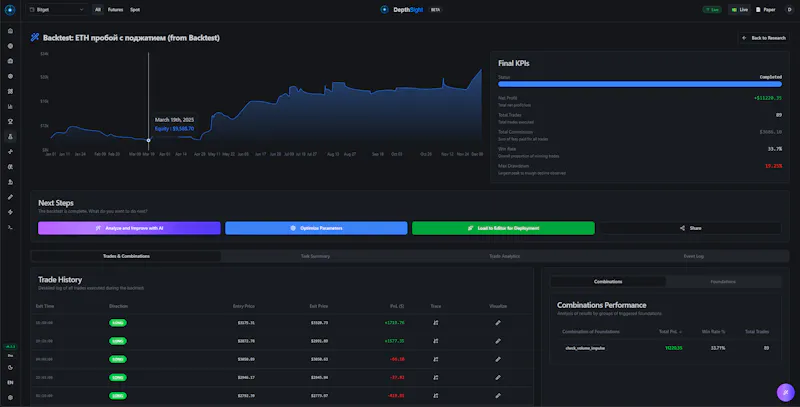The height and width of the screenshot is (407, 800).
Task: Switch to Event Log tab
Action: [x=693, y=256]
